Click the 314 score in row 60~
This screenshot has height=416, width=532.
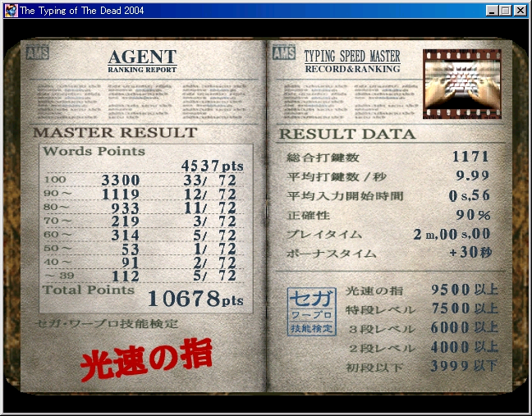tap(125, 235)
